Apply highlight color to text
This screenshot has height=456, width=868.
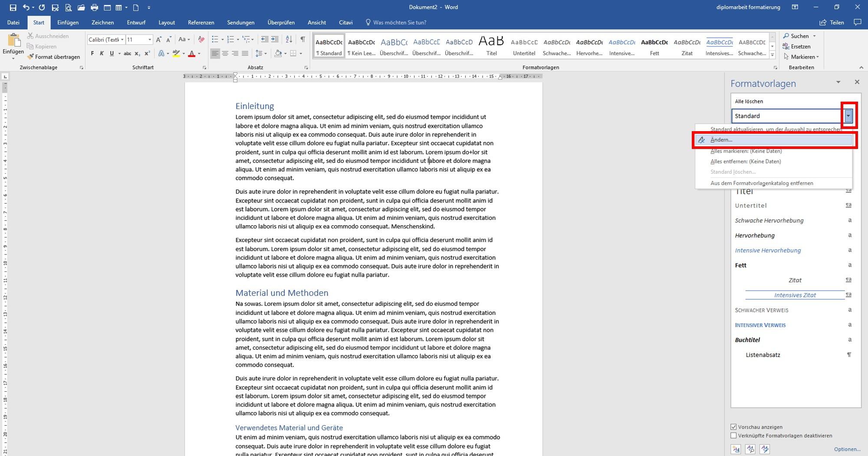[177, 53]
